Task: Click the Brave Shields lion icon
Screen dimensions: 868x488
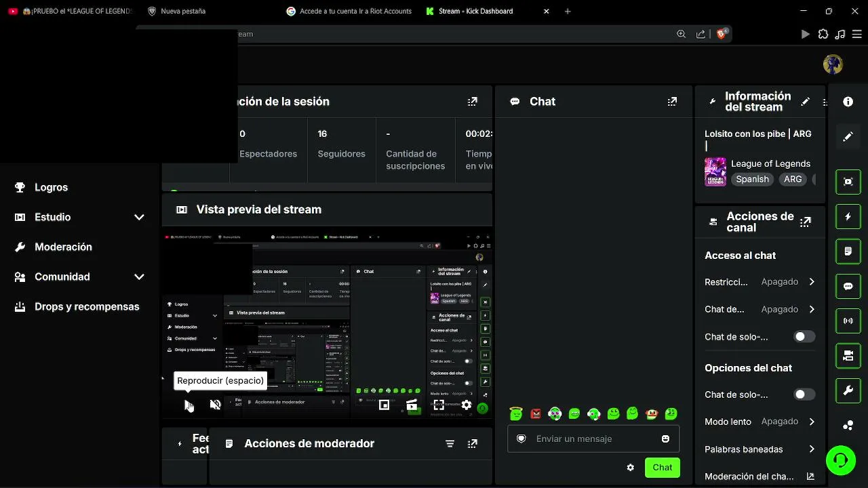Action: coord(722,34)
